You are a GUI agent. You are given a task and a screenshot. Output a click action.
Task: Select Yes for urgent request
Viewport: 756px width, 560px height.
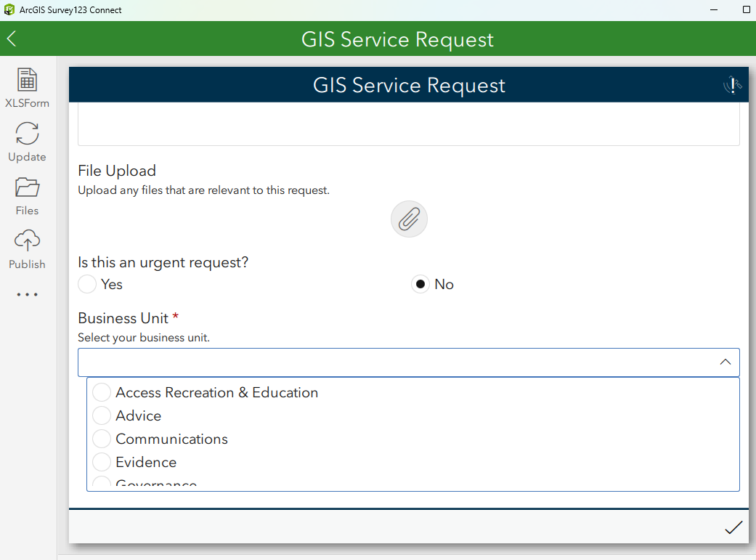click(x=87, y=284)
